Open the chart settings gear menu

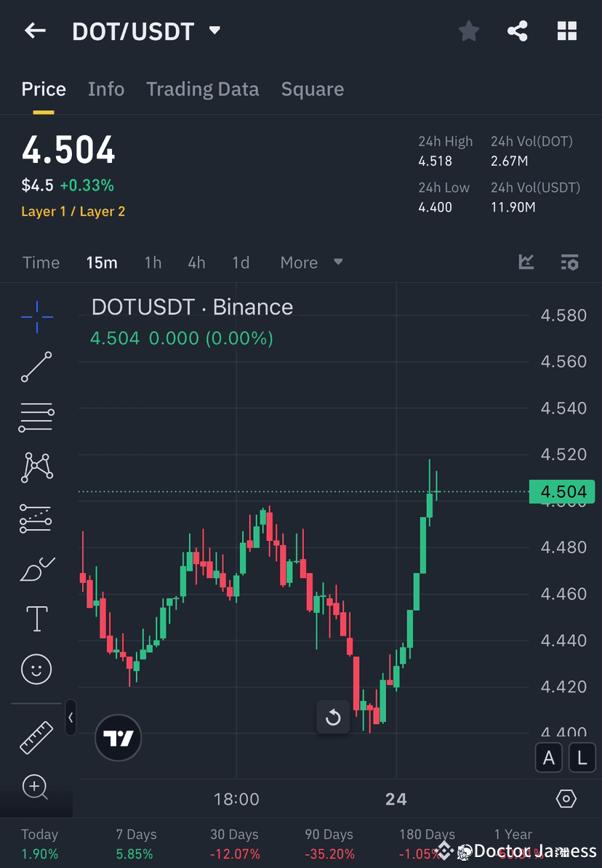[x=566, y=798]
